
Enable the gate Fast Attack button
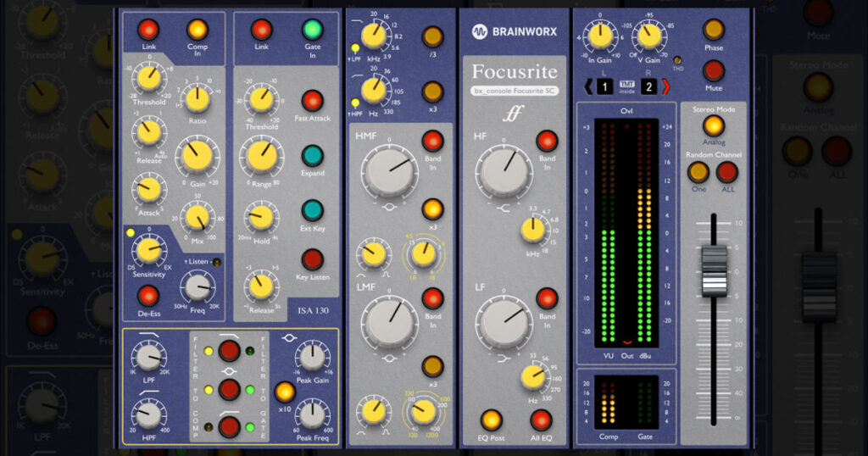coord(312,101)
